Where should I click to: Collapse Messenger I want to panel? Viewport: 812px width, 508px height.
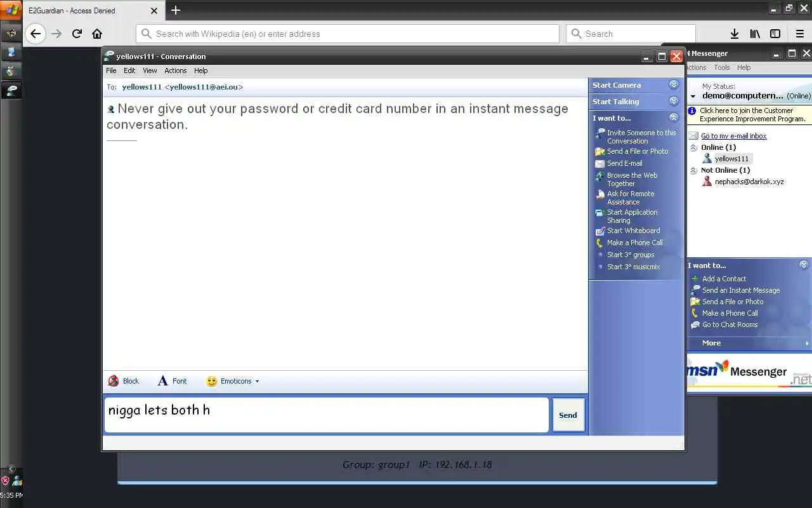click(x=804, y=265)
